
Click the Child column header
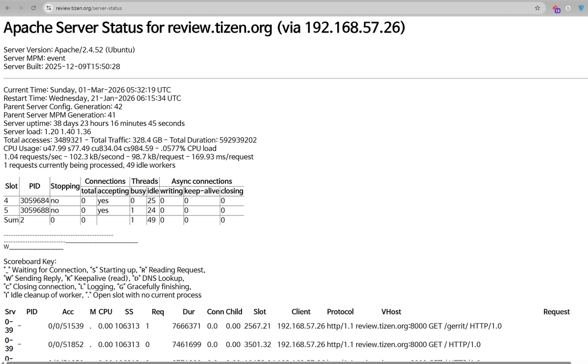click(x=234, y=312)
